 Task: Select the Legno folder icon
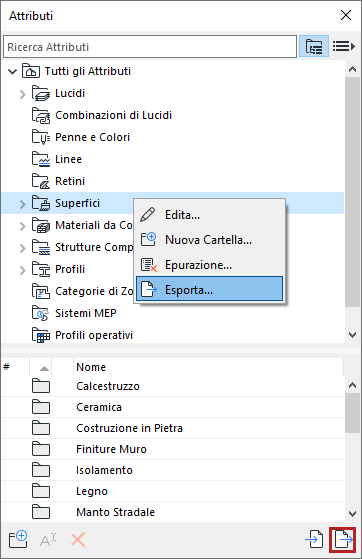[41, 491]
